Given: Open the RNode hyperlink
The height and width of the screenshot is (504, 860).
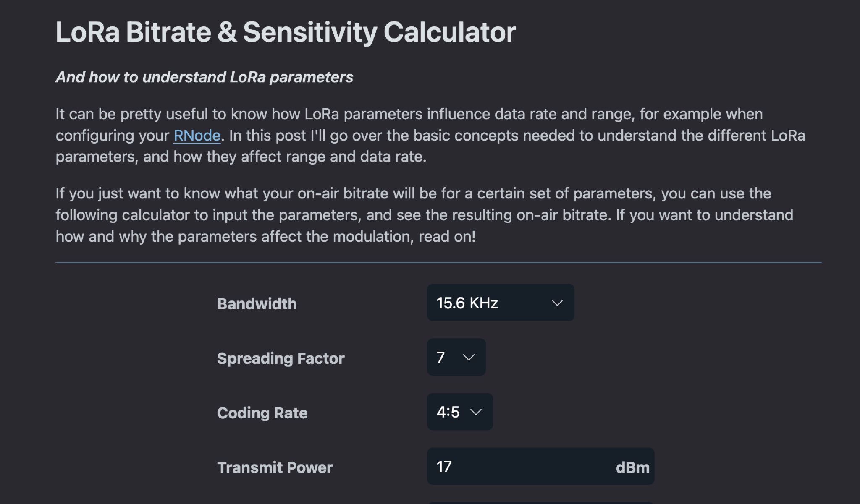Looking at the screenshot, I should 197,136.
